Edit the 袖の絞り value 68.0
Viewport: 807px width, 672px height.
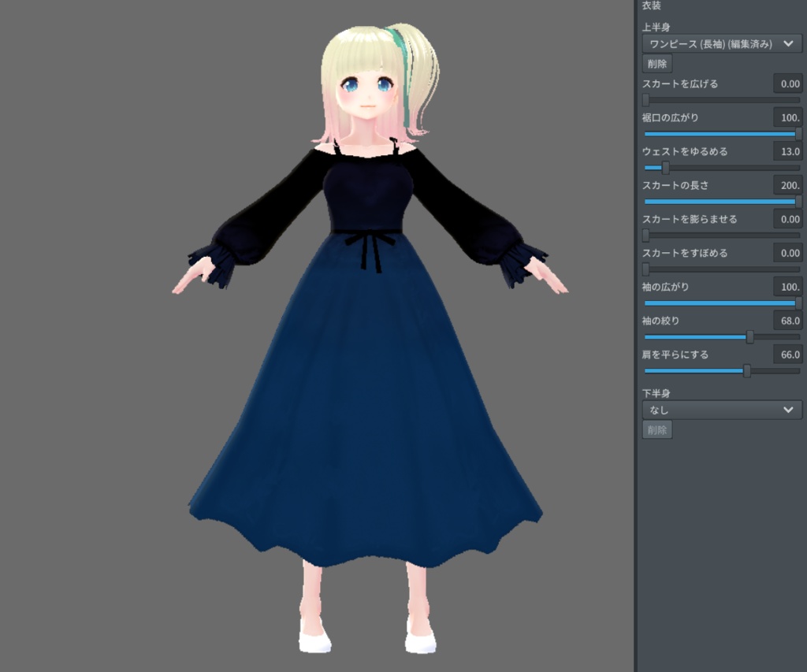click(788, 321)
